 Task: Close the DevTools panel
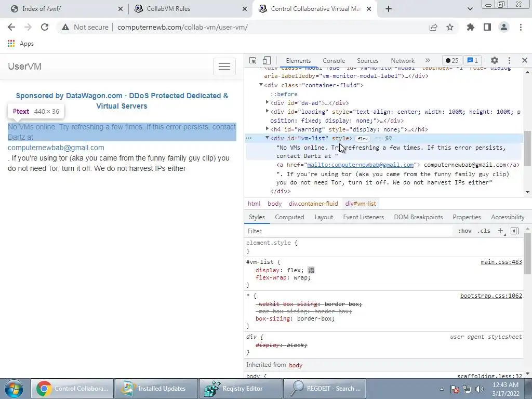coord(525,60)
